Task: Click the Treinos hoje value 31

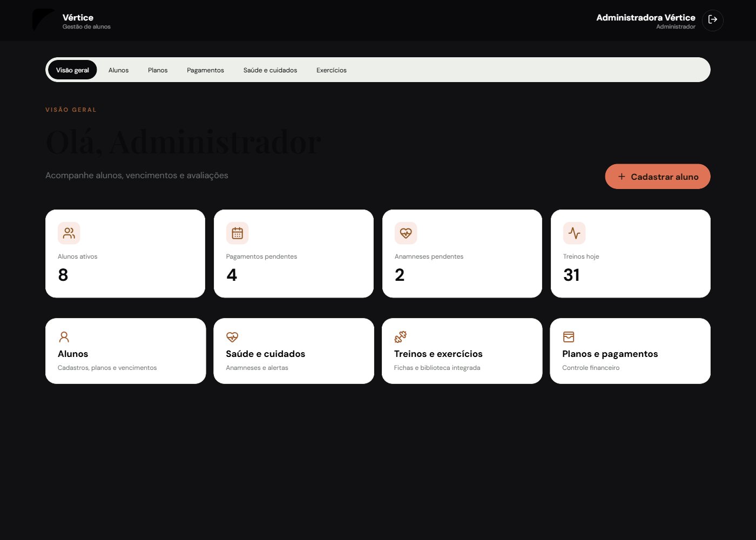Action: tap(571, 275)
